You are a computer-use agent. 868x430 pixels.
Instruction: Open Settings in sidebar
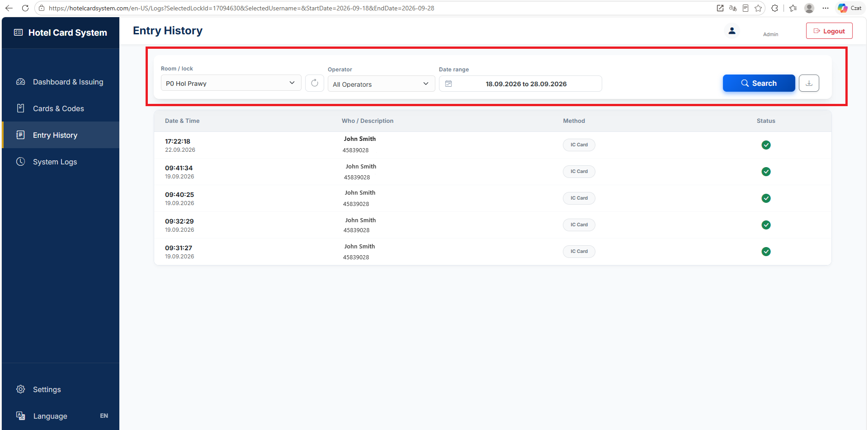coord(61,389)
